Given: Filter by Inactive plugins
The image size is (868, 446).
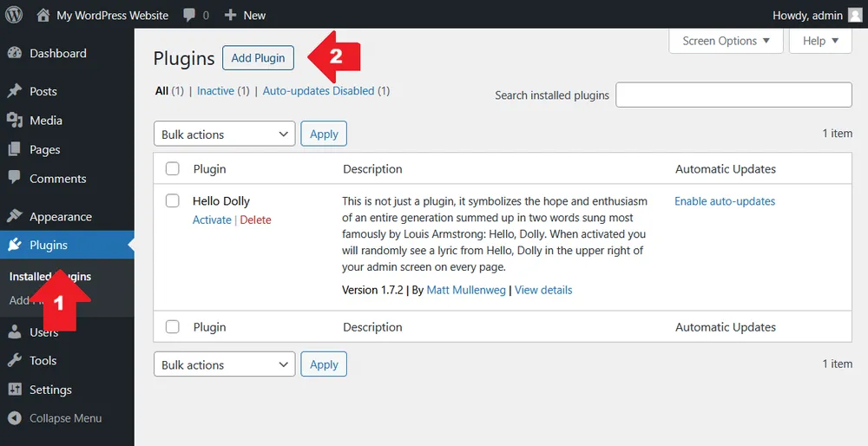Looking at the screenshot, I should tap(215, 90).
